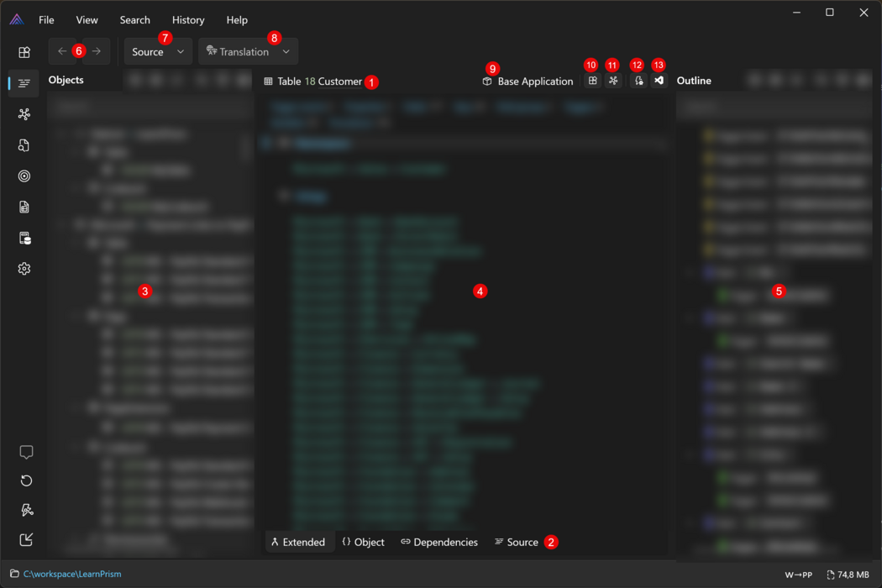Click the target icon in the sidebar
882x588 pixels.
(24, 176)
